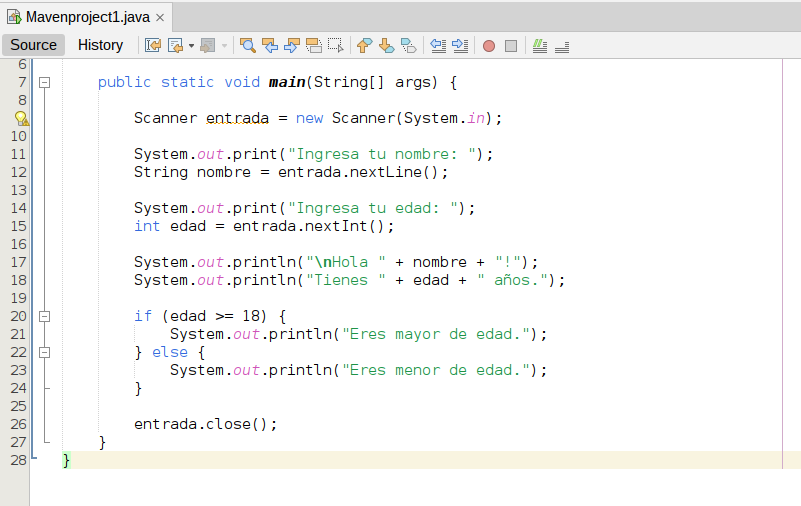
Task: Shift the line right
Action: tap(460, 45)
